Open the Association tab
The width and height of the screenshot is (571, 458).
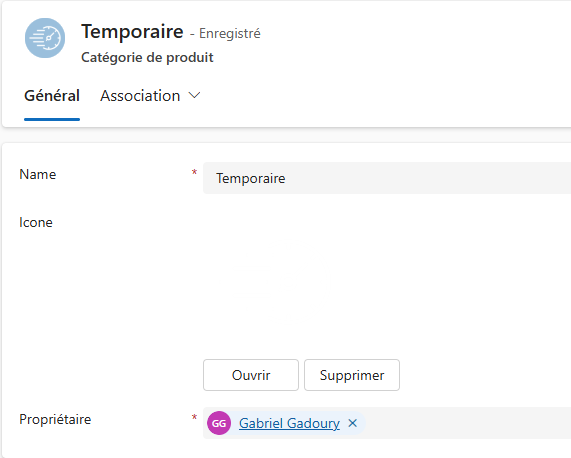pyautogui.click(x=140, y=96)
